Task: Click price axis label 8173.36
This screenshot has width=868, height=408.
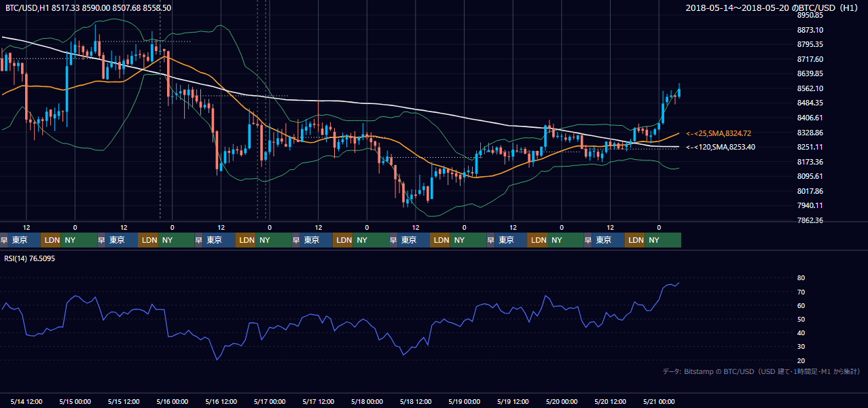Action: click(x=810, y=162)
